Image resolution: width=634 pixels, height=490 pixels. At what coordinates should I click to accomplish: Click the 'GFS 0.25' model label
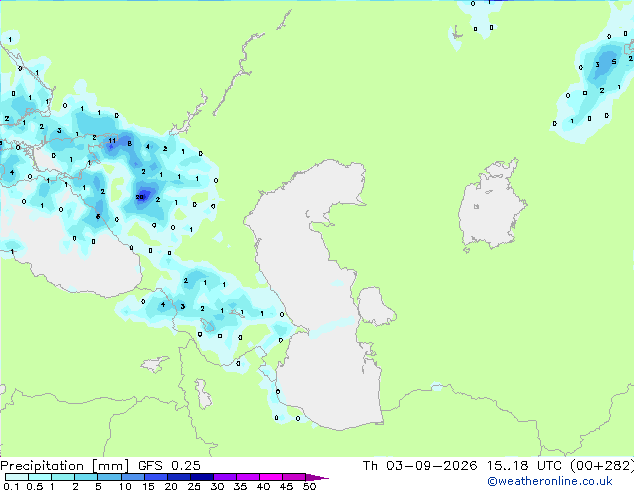pyautogui.click(x=169, y=466)
